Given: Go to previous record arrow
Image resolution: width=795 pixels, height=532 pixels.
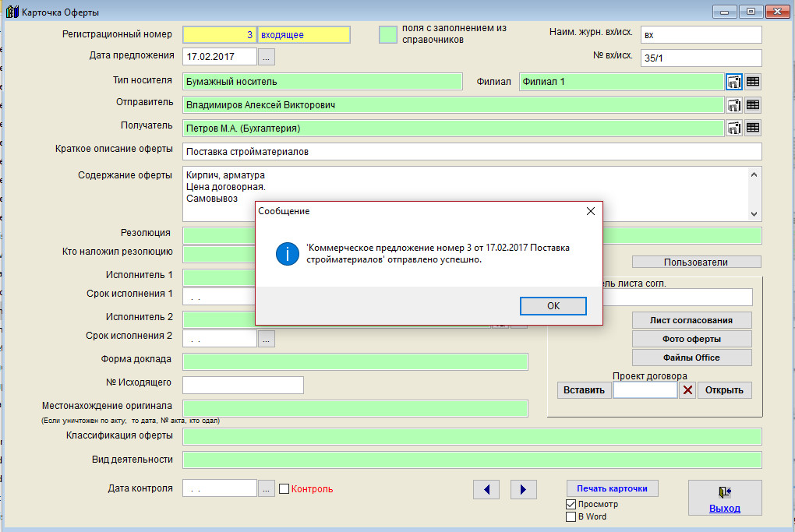Looking at the screenshot, I should (486, 489).
